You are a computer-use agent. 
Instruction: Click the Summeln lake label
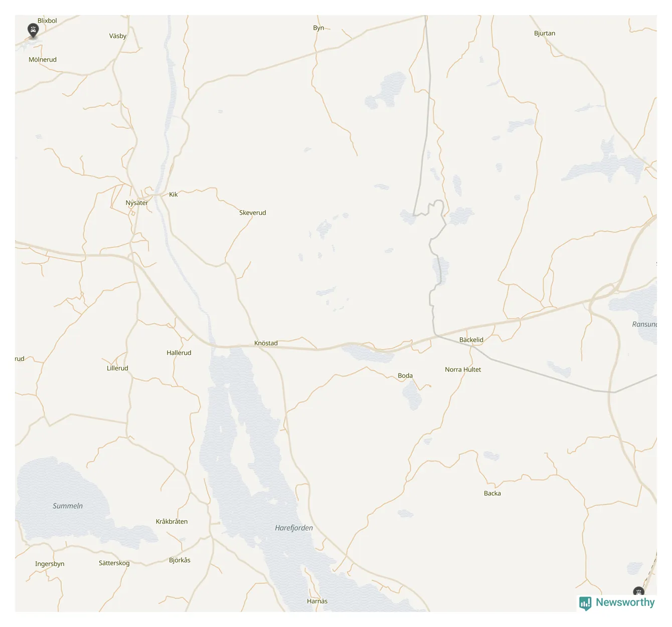pyautogui.click(x=68, y=506)
